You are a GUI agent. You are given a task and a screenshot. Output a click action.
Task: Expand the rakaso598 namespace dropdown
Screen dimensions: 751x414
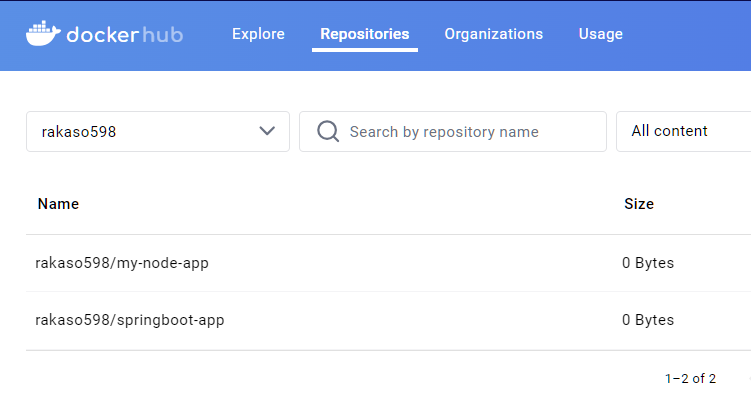click(x=158, y=132)
